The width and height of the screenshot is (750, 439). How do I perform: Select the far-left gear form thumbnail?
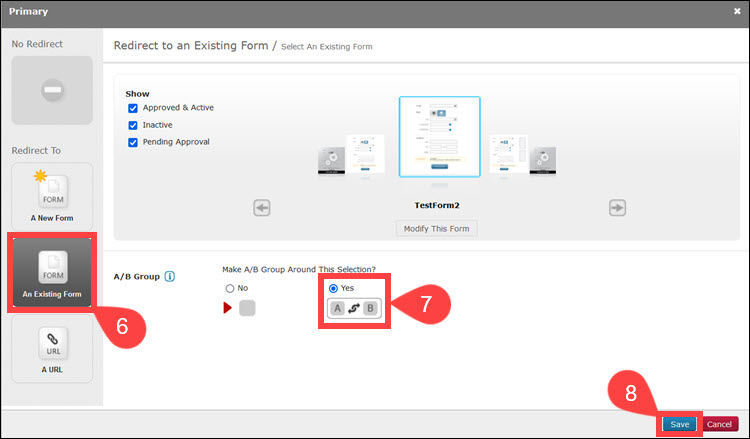(x=331, y=161)
